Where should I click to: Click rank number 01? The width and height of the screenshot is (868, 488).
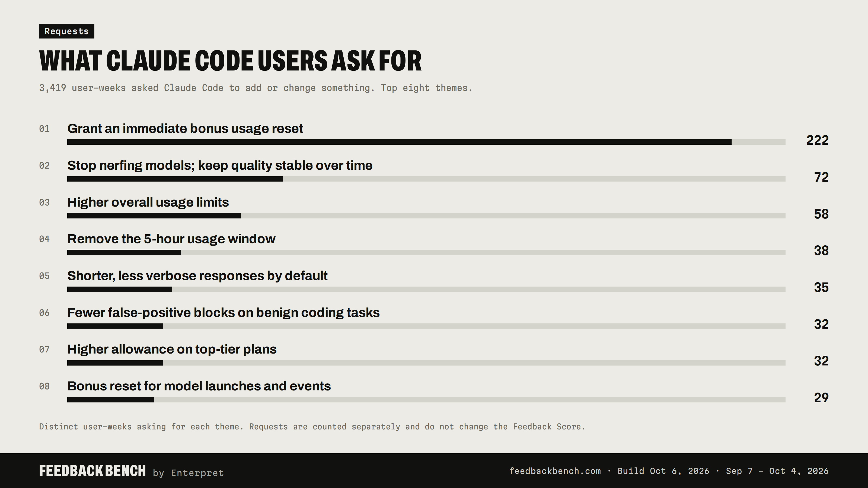(44, 129)
